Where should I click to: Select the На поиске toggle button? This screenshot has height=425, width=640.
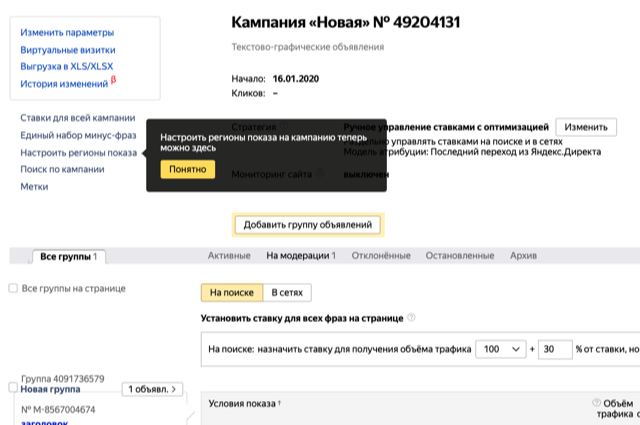[232, 292]
